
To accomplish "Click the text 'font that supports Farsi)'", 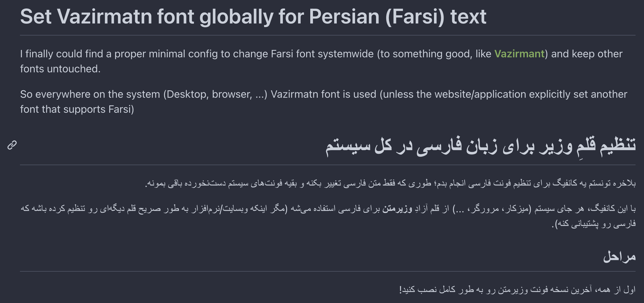I will tap(77, 109).
